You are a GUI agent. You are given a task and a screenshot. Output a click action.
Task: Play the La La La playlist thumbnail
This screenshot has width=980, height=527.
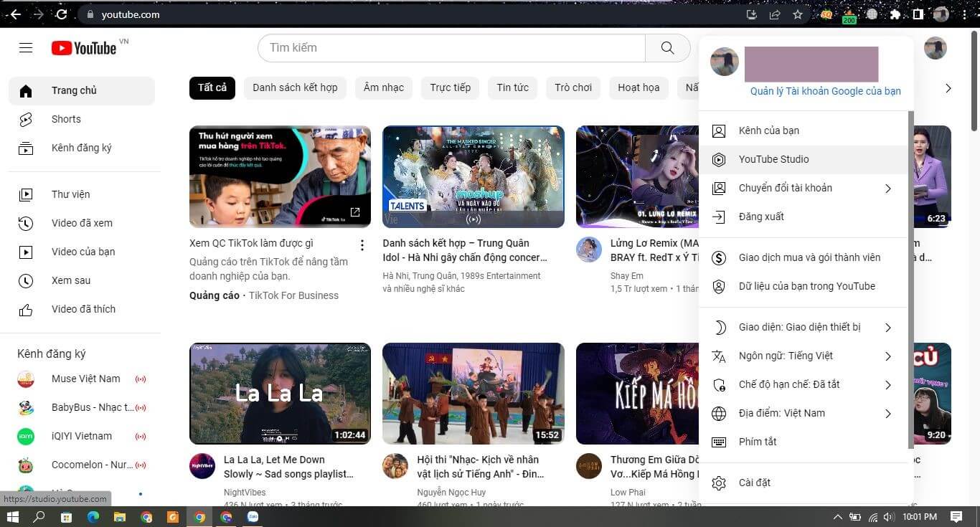pyautogui.click(x=280, y=394)
